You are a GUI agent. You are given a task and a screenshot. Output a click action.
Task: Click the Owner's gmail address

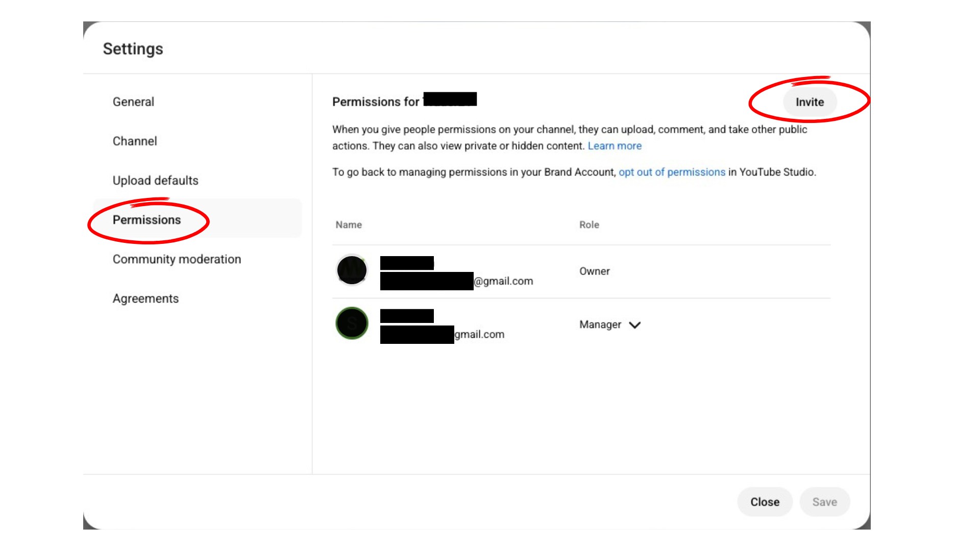coord(504,281)
